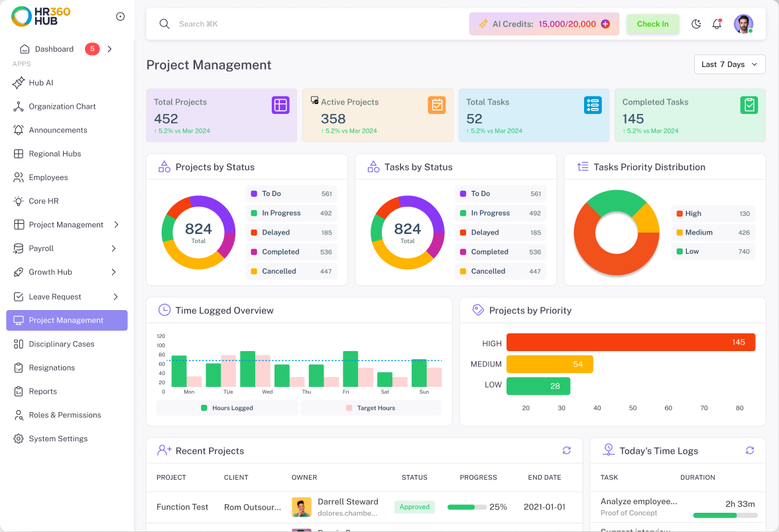The image size is (779, 532).
Task: Refresh Today's Time Logs
Action: [750, 451]
